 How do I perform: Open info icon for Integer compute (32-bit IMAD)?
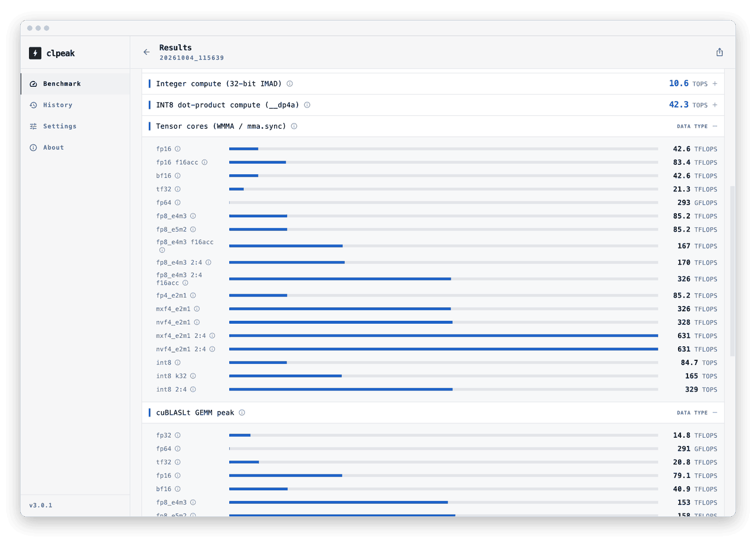click(x=289, y=84)
